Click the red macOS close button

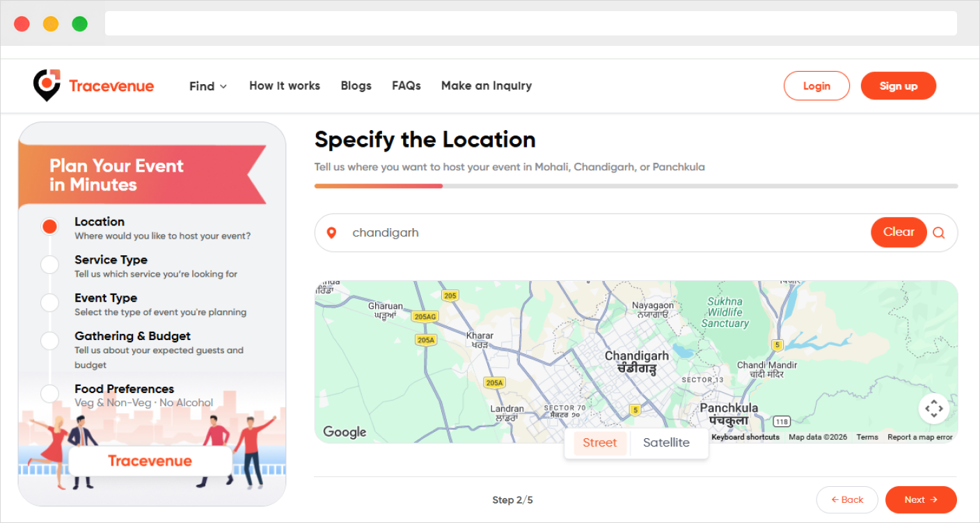pyautogui.click(x=22, y=24)
